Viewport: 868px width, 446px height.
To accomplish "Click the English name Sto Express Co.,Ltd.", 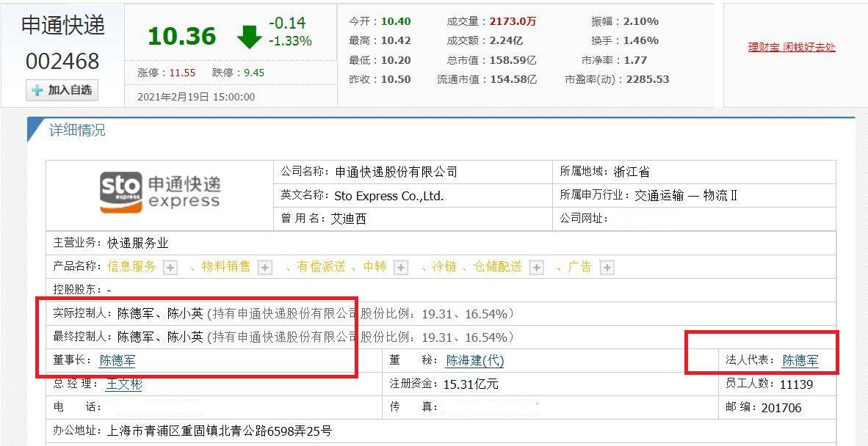I will tap(389, 196).
